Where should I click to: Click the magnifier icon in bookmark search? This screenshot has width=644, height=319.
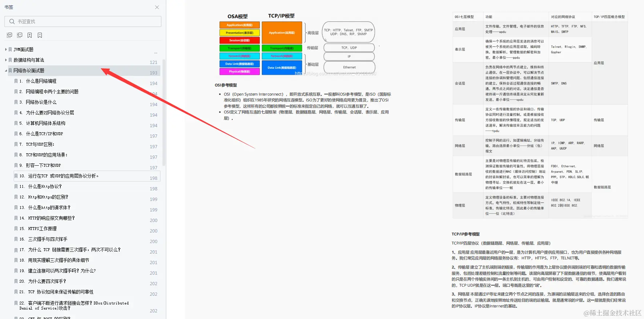pos(12,21)
